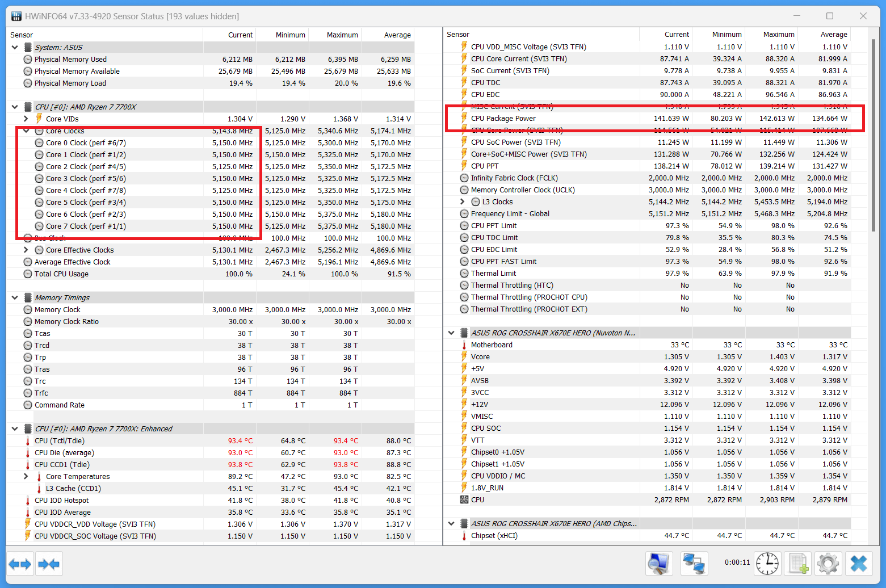Collapse the CPU [#0]: AMD Ryzen 7 7700X section
886x588 pixels.
pyautogui.click(x=15, y=107)
